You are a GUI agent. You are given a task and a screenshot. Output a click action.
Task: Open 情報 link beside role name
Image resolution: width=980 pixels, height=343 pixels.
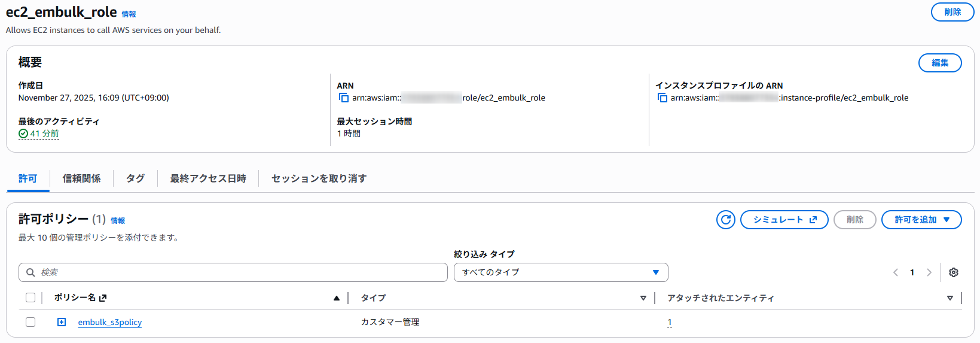click(129, 14)
